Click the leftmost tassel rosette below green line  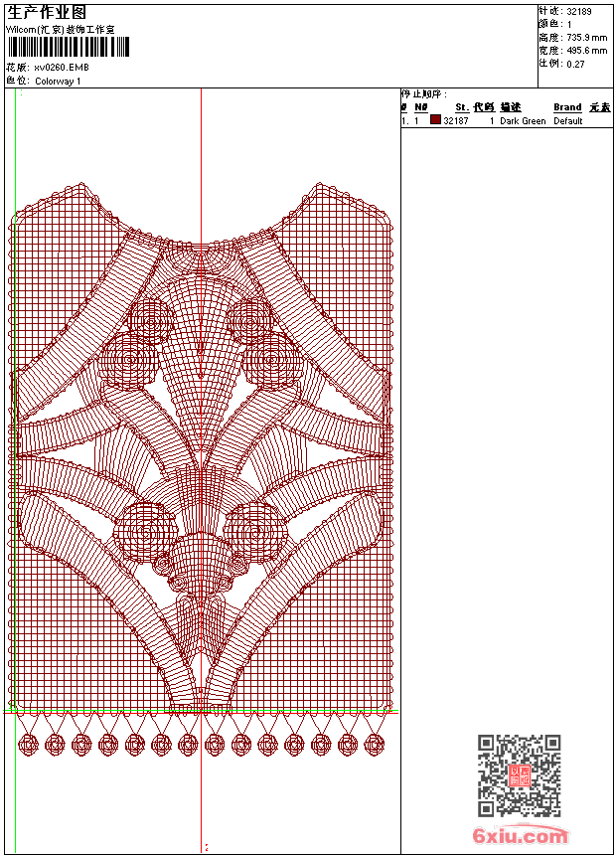point(29,744)
